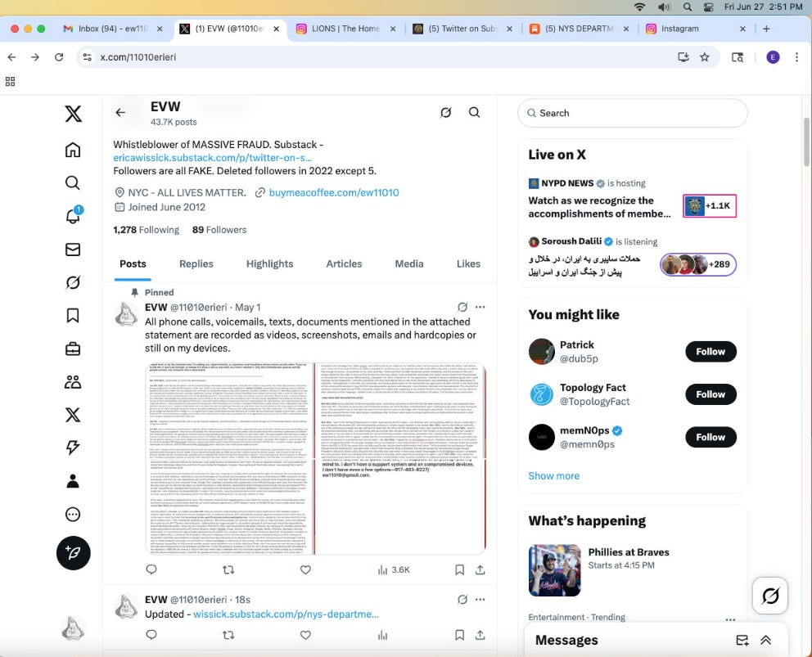812x657 pixels.
Task: Open Jobs briefcase icon in sidebar
Action: coord(73,349)
